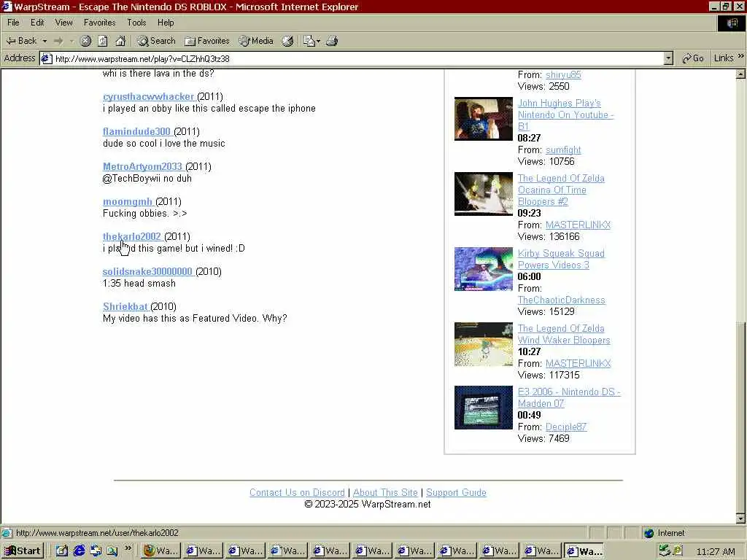Open the Contact Us on Discord link
The width and height of the screenshot is (747, 560).
point(298,492)
